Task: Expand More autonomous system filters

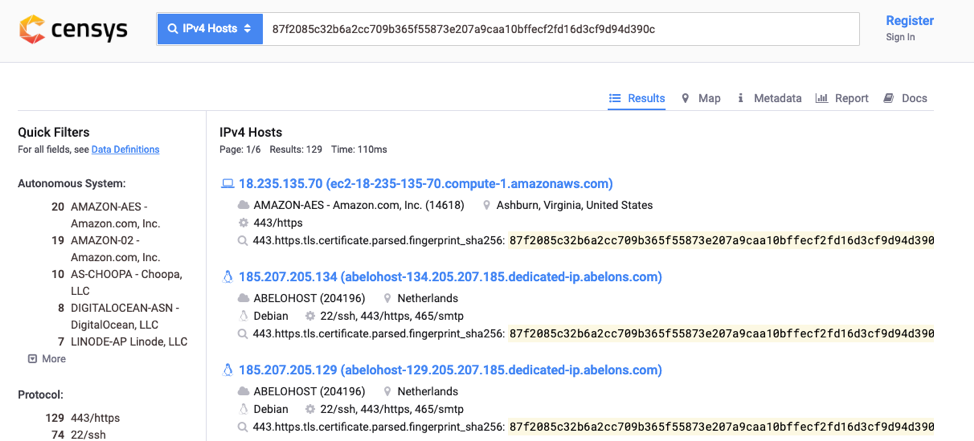Action: pos(47,359)
